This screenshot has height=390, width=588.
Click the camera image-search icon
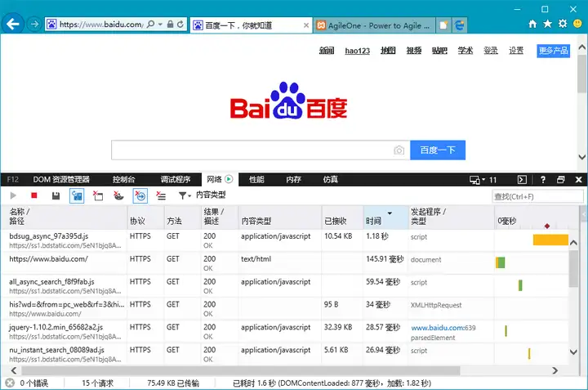[x=399, y=150]
